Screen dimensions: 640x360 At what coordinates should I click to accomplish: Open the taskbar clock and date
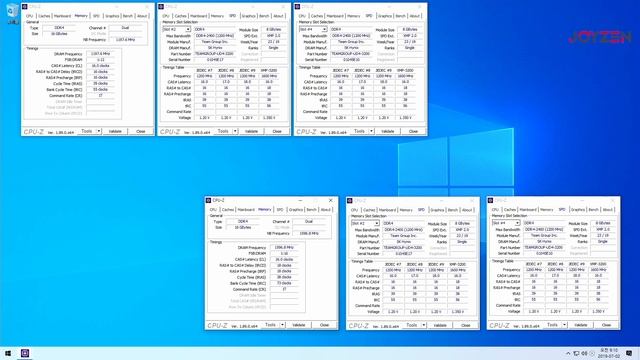pos(609,353)
